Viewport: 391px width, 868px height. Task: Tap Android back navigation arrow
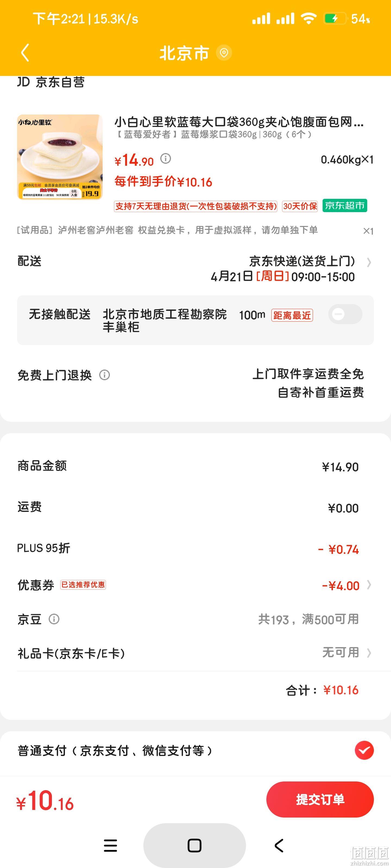pos(279,845)
